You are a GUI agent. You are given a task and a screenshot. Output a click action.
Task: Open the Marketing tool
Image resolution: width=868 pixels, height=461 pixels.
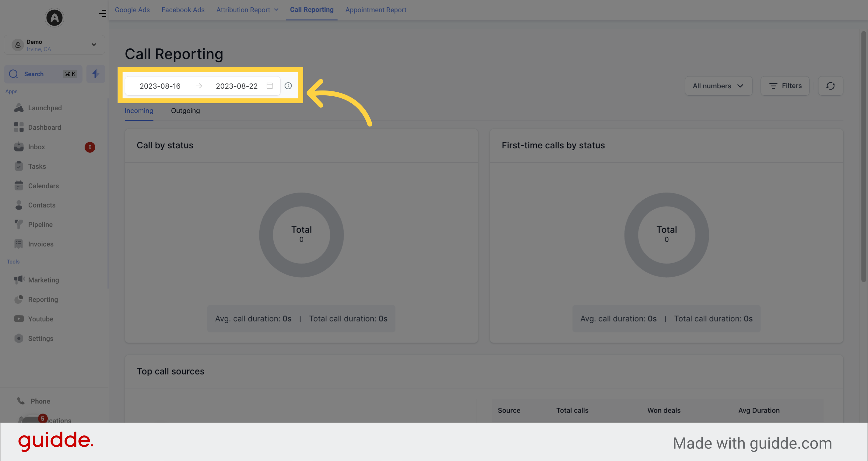pyautogui.click(x=44, y=280)
